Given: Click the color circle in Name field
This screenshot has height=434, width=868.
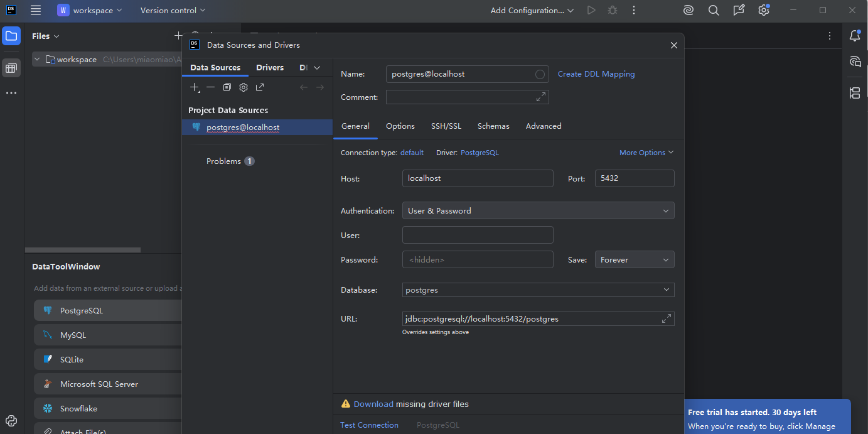Looking at the screenshot, I should (x=540, y=74).
